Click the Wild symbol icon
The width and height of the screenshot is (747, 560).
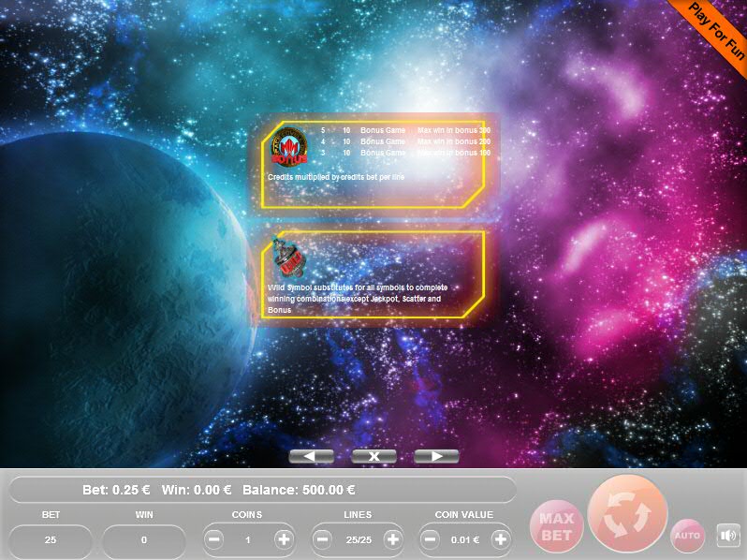(x=286, y=258)
